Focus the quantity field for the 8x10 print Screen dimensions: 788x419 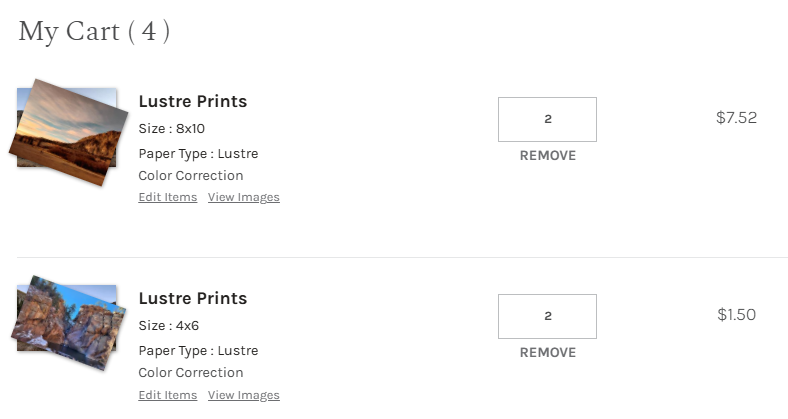click(547, 119)
